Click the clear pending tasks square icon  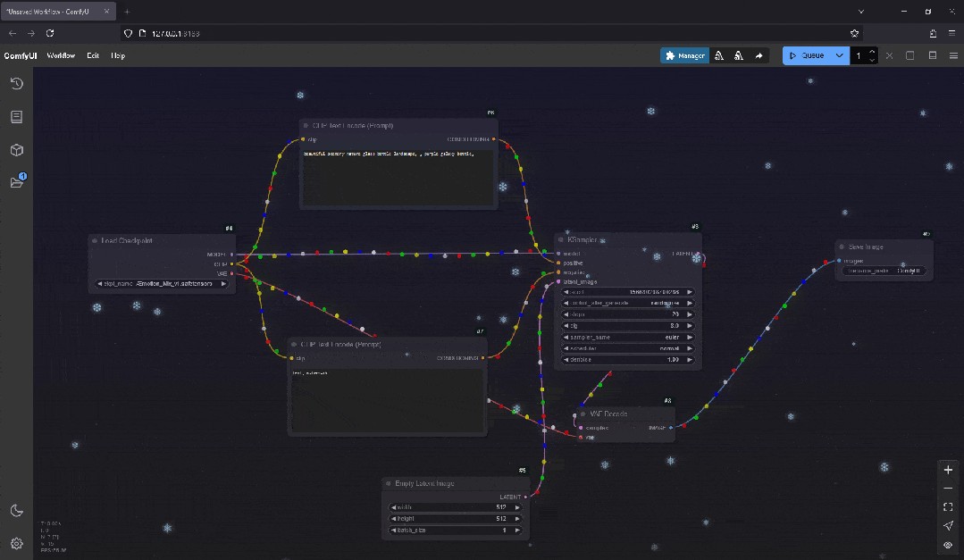pyautogui.click(x=910, y=55)
